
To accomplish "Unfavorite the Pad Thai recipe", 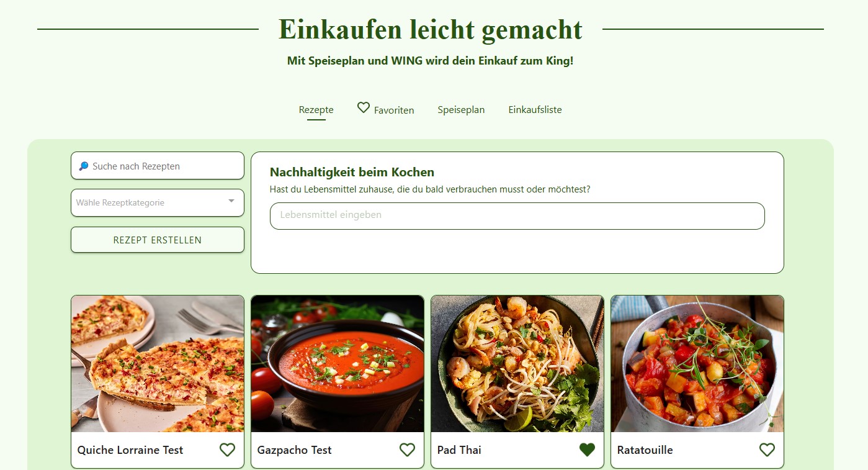I will (x=587, y=450).
